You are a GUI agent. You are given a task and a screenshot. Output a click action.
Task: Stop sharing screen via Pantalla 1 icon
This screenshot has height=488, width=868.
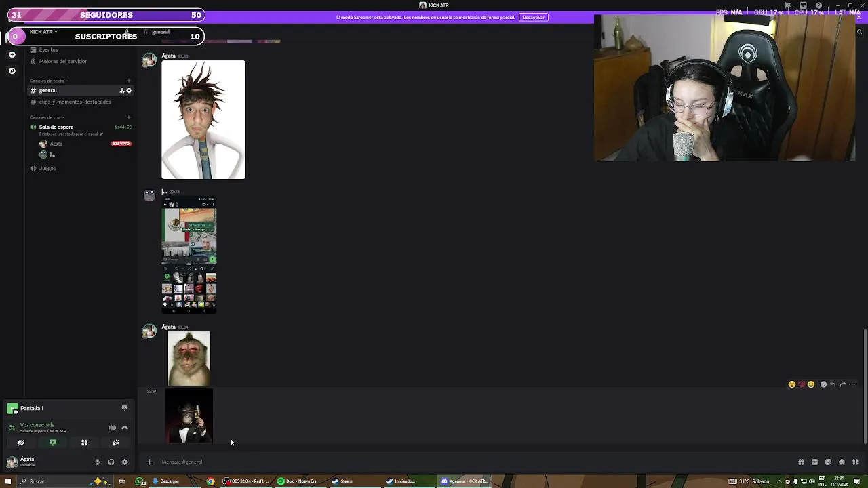[125, 408]
